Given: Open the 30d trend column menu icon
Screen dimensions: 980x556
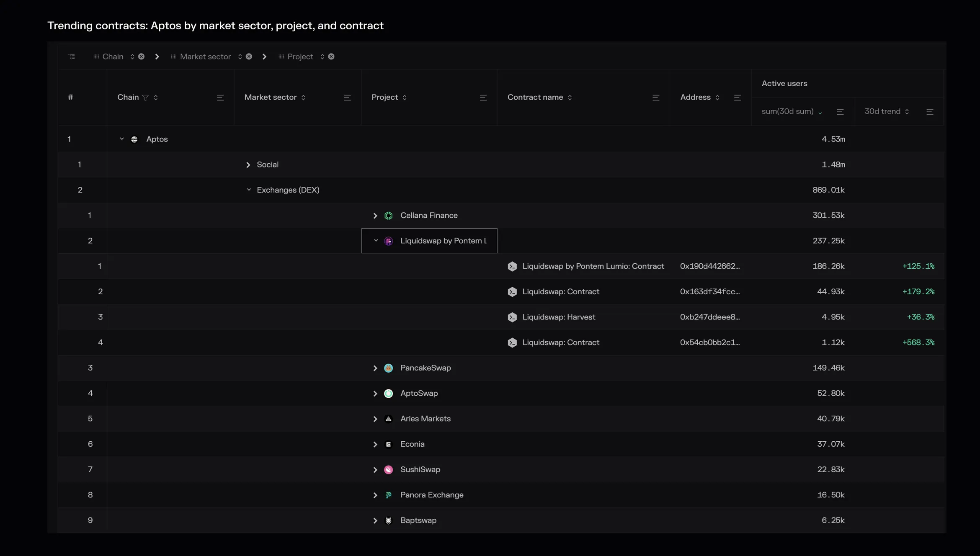Looking at the screenshot, I should [930, 112].
